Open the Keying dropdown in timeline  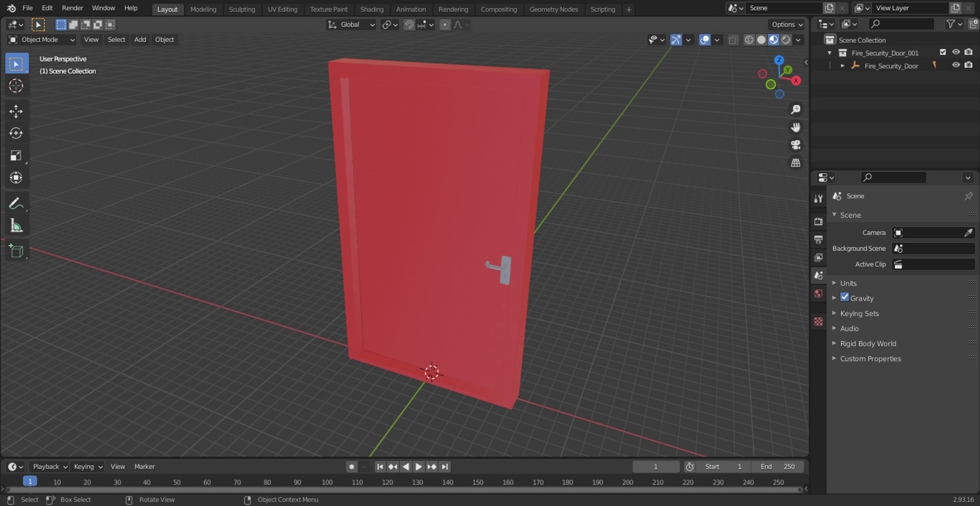[x=87, y=467]
